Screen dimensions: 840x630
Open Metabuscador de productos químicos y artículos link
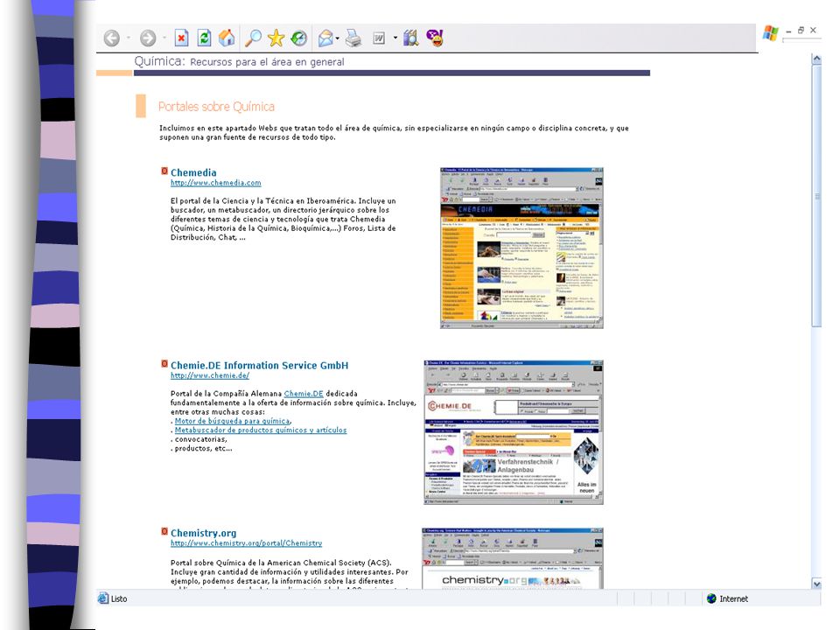tap(261, 430)
